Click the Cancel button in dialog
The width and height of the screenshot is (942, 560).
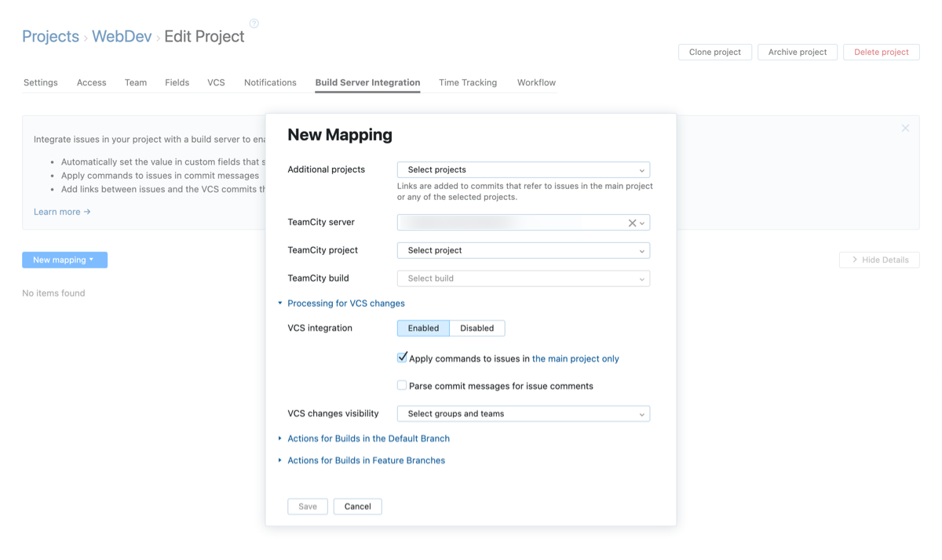357,507
